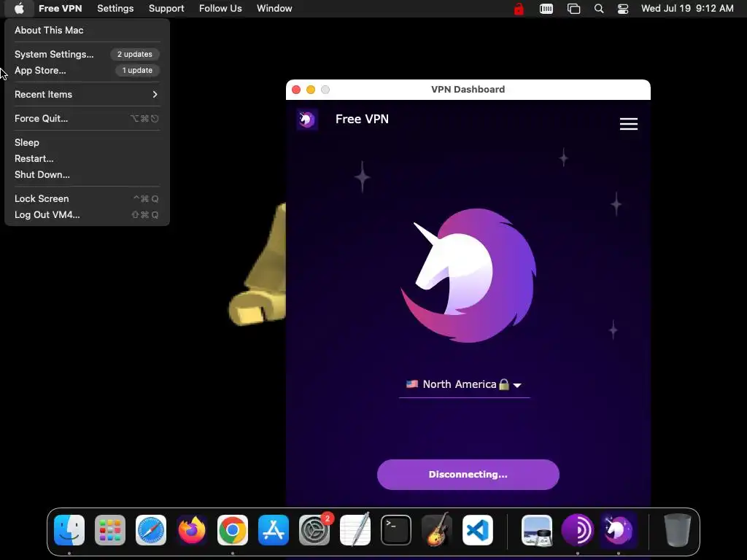Choose App Store from Apple menu

click(88, 71)
